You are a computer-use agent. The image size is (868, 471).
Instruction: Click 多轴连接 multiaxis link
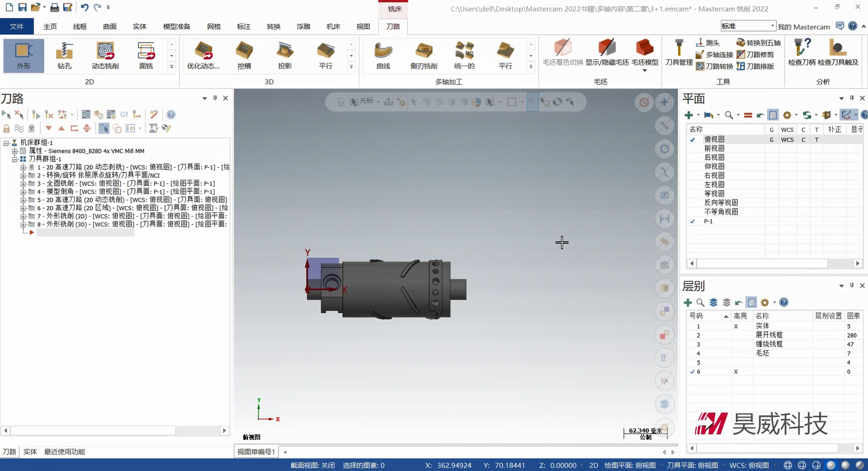coord(714,55)
